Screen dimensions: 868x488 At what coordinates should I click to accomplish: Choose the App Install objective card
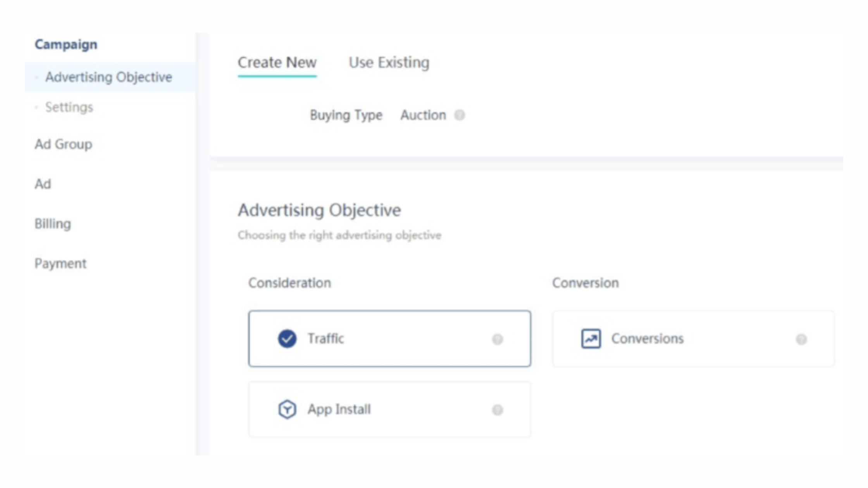(x=389, y=409)
